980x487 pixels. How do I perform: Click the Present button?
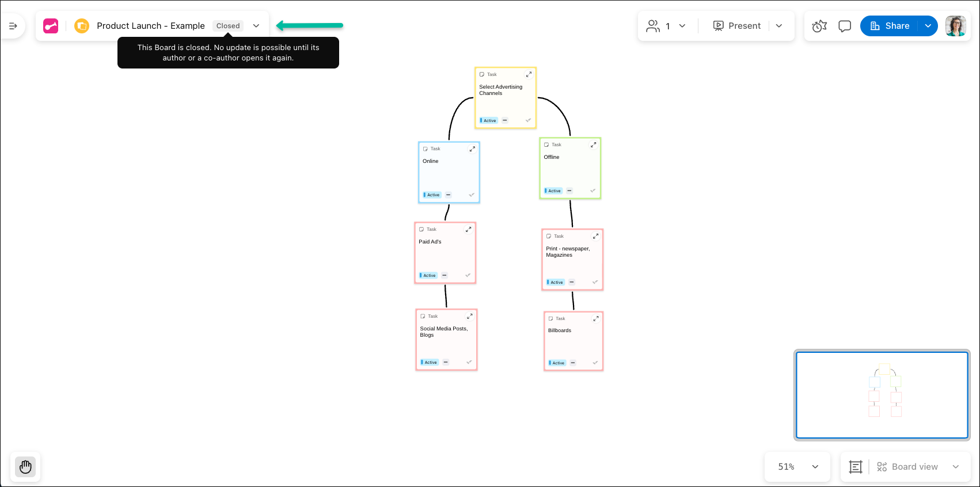[737, 26]
